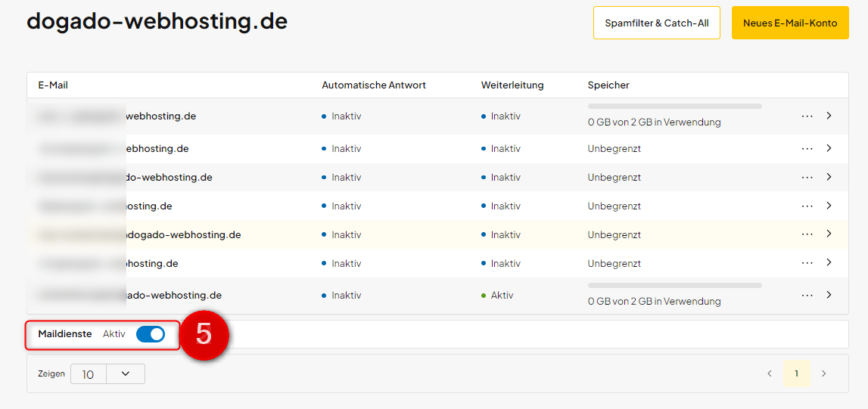Go to next page arrow

[x=823, y=373]
